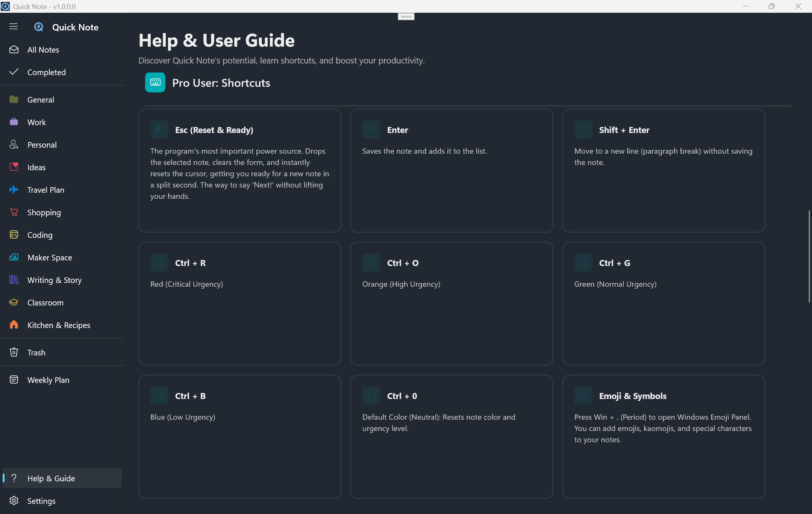
Task: Click the vertical scrollbar on the right
Action: (809, 256)
